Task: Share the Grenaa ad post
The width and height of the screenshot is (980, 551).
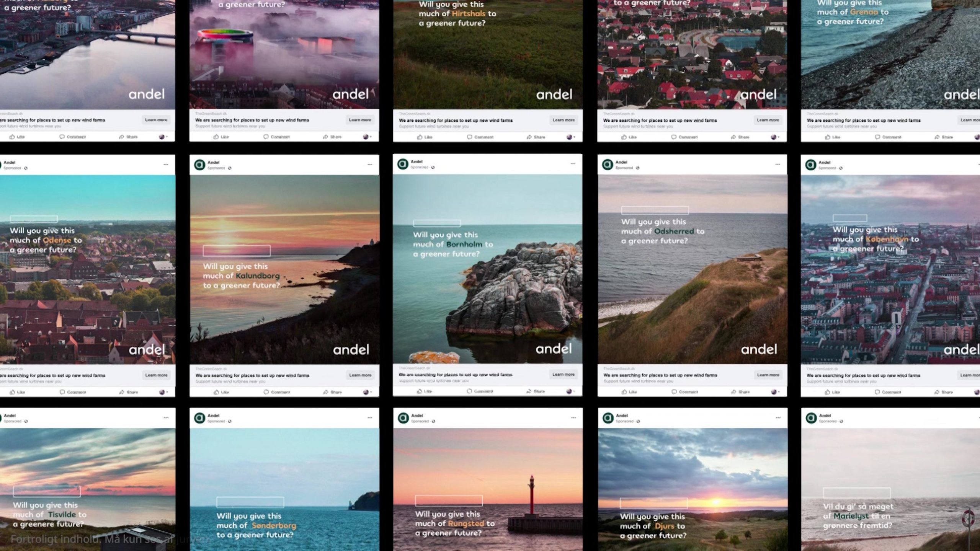Action: point(944,137)
